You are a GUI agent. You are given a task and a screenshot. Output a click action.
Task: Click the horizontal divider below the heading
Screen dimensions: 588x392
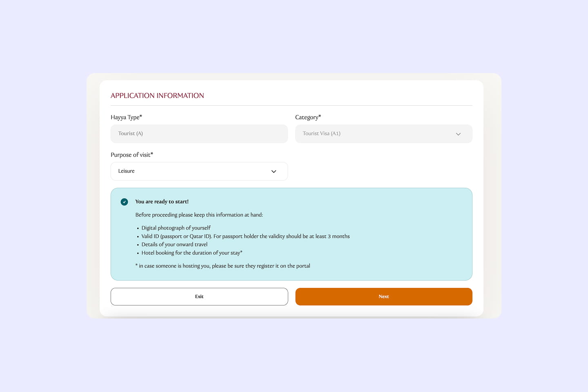[x=291, y=106]
